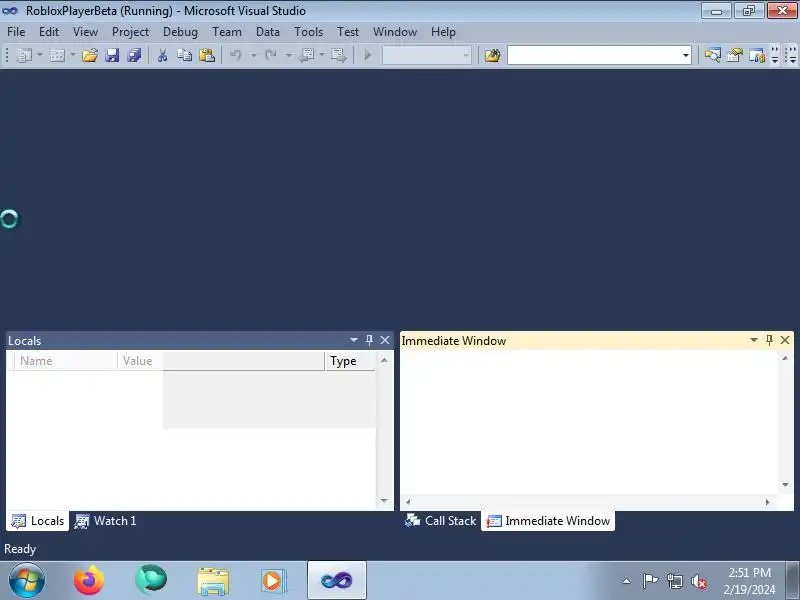
Task: Open the View menu
Action: tap(85, 32)
